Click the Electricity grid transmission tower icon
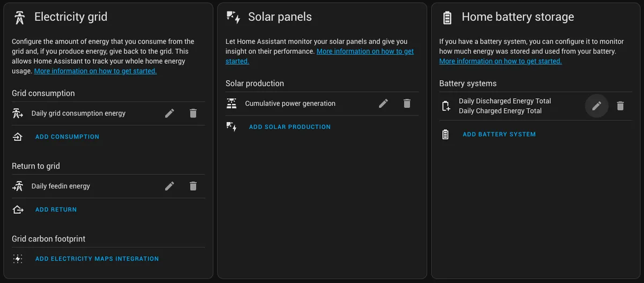 tap(19, 17)
